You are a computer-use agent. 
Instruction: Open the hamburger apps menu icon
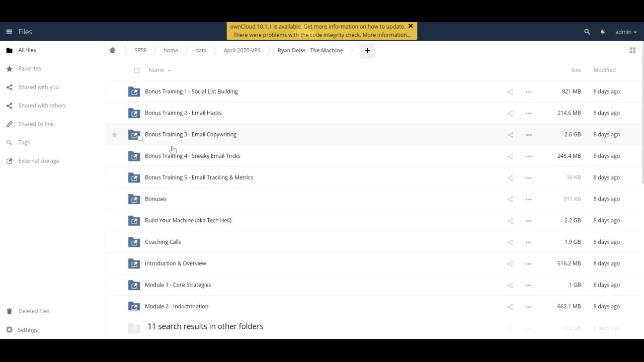(9, 32)
